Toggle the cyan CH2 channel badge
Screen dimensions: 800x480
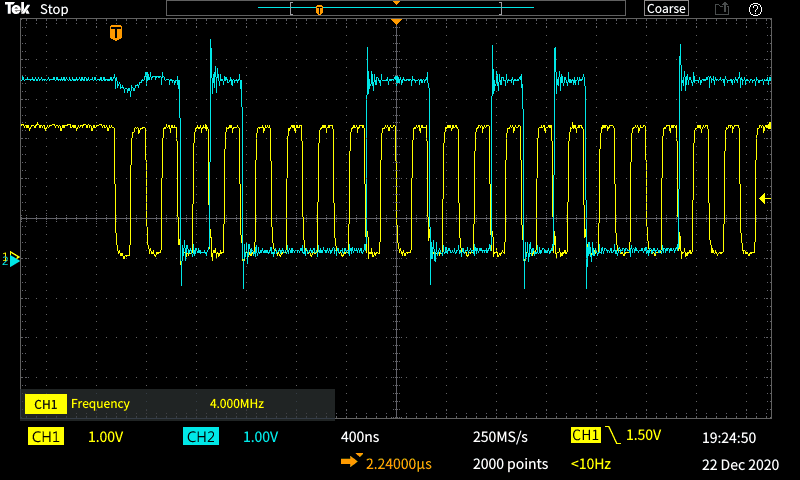(x=201, y=437)
